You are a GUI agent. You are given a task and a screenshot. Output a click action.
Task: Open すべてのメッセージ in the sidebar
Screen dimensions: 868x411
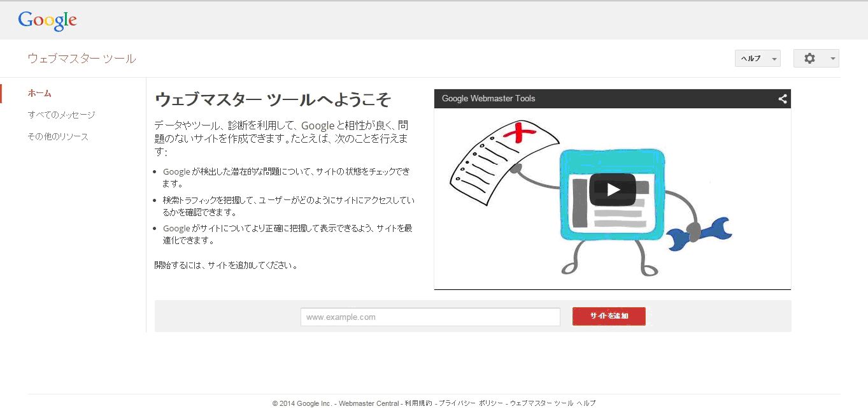click(61, 115)
